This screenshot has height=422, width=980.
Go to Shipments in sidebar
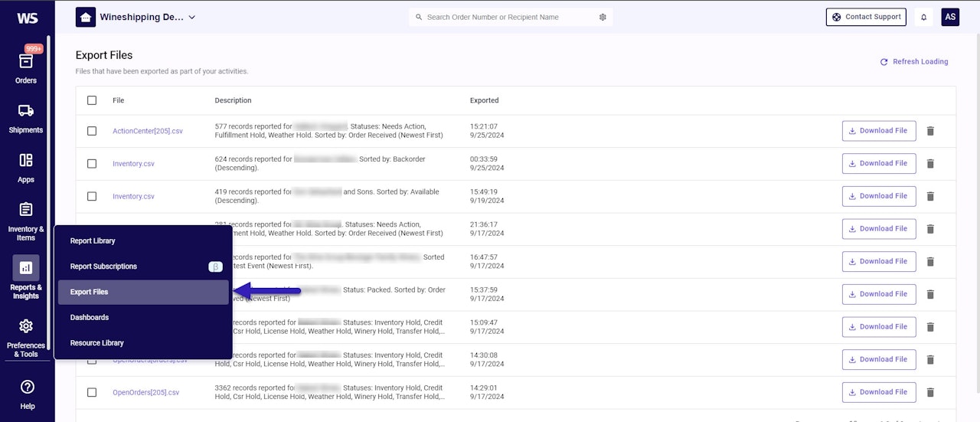point(26,118)
